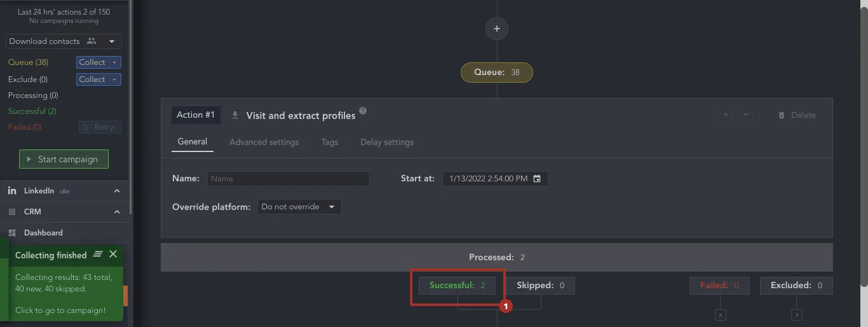Click the Excluded: 0 results box
The image size is (868, 327).
[x=796, y=286]
